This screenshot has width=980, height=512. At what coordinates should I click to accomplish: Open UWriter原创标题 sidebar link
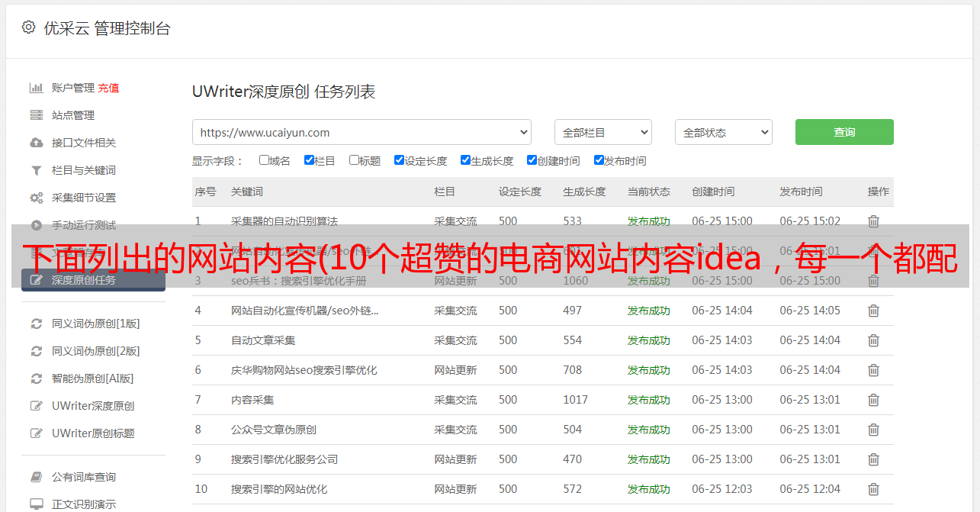[93, 433]
